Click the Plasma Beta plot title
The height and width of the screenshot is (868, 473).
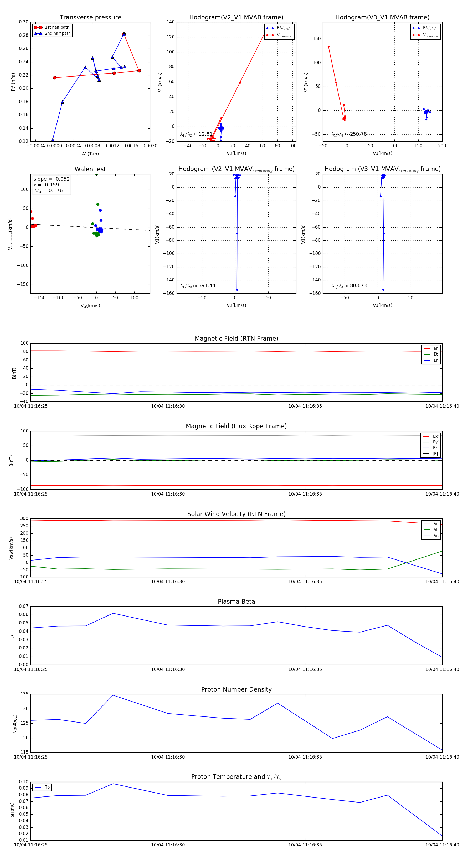click(x=236, y=602)
